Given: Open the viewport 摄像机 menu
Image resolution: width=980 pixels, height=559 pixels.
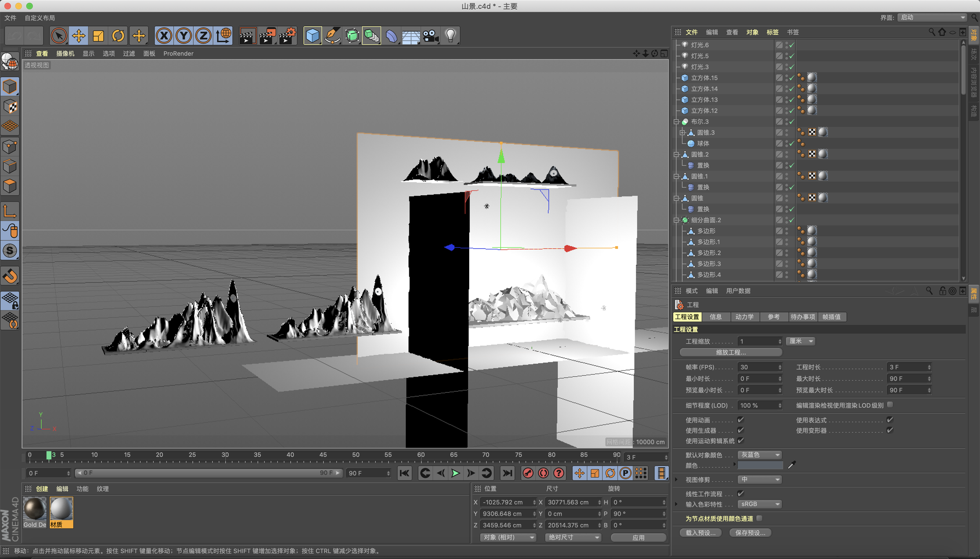Looking at the screenshot, I should click(65, 54).
